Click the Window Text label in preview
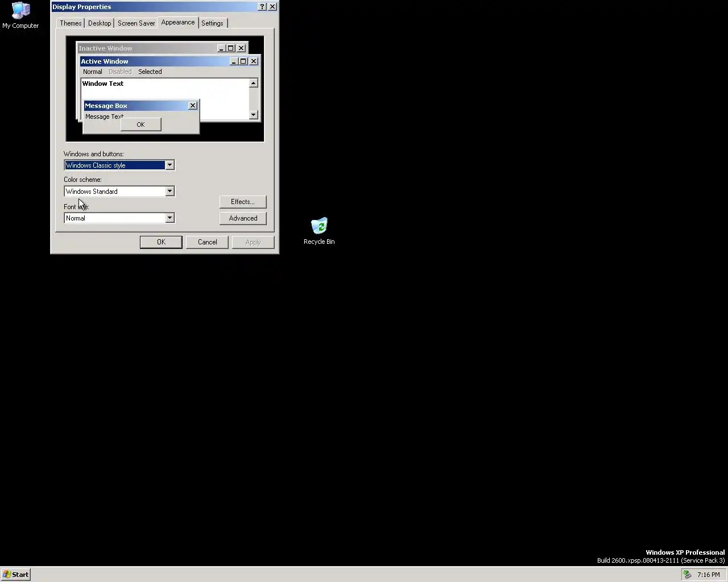Screen dimensions: 728x582 pyautogui.click(x=103, y=84)
